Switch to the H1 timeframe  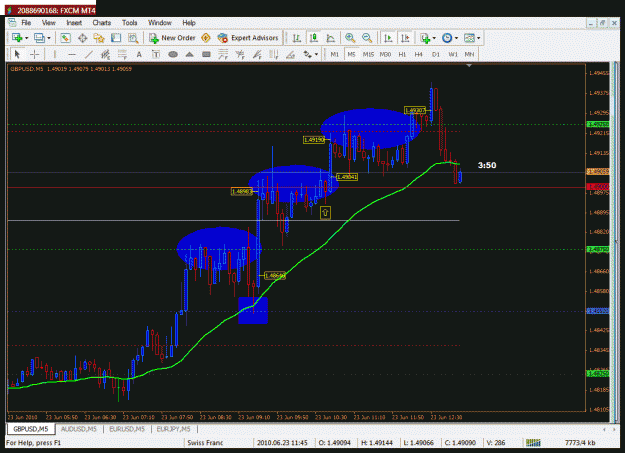(x=402, y=54)
